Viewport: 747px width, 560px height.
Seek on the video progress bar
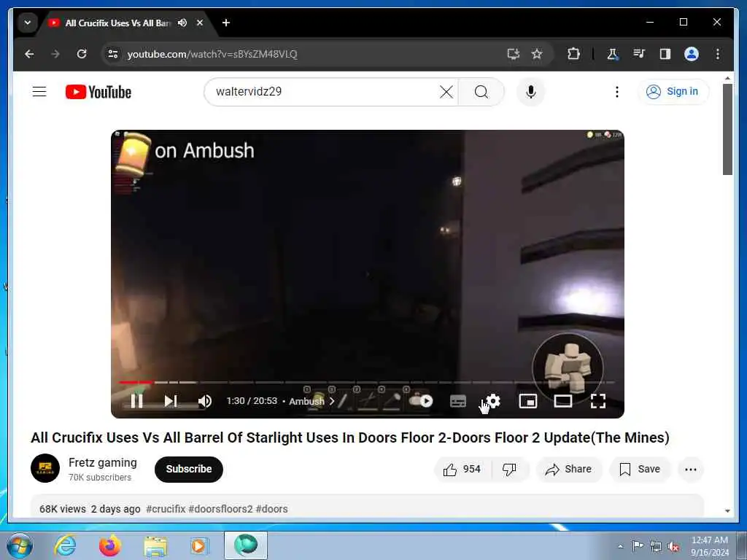click(367, 382)
